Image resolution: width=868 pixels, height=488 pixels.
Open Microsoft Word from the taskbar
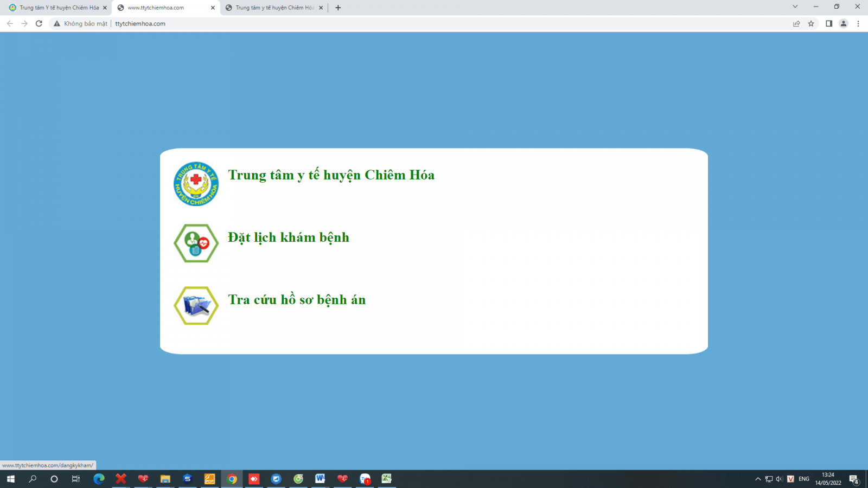(320, 479)
